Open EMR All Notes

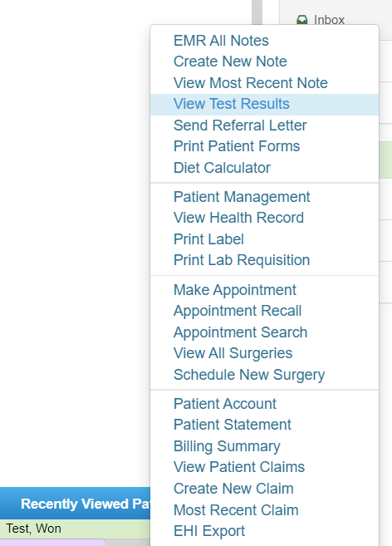221,41
